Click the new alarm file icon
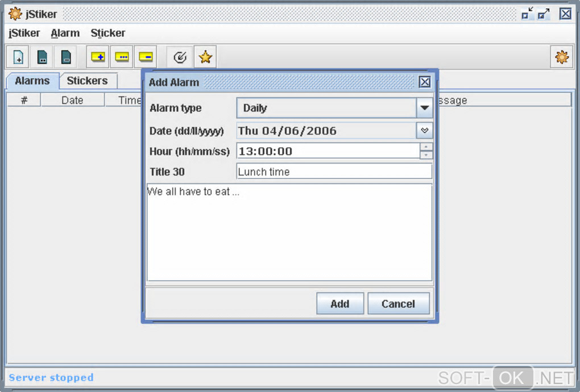 coord(18,57)
